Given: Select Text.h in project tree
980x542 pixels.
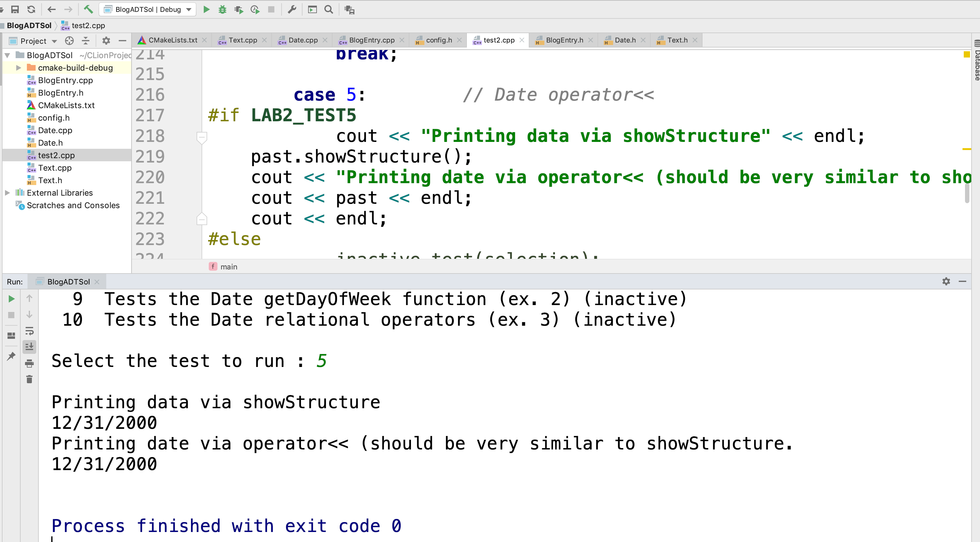Looking at the screenshot, I should tap(50, 180).
